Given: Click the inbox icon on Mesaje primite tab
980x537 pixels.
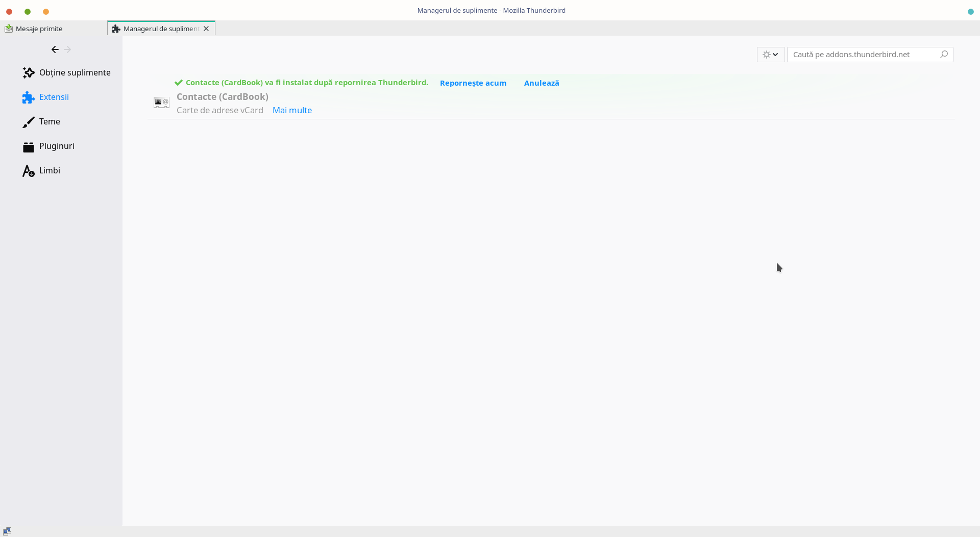Looking at the screenshot, I should [x=9, y=29].
